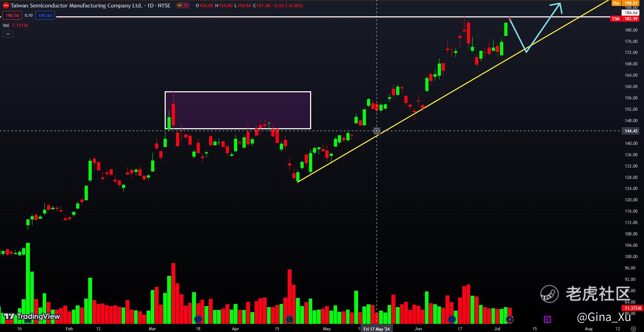Click the 7.711M volume value
The width and height of the screenshot is (644, 332).
pos(20,26)
